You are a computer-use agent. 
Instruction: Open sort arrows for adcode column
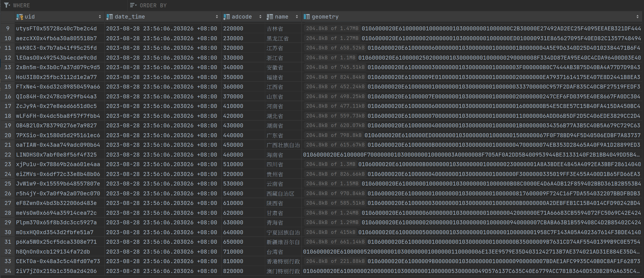pyautogui.click(x=260, y=17)
